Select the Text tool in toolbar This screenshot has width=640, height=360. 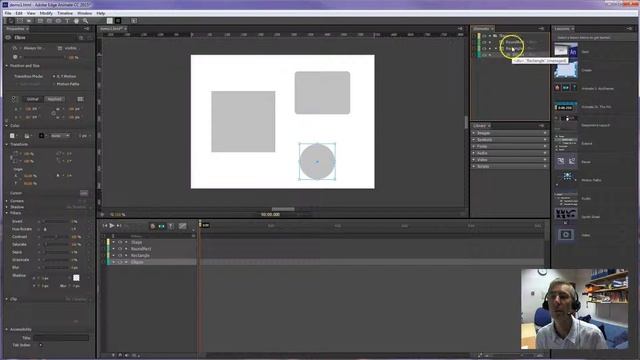point(67,20)
